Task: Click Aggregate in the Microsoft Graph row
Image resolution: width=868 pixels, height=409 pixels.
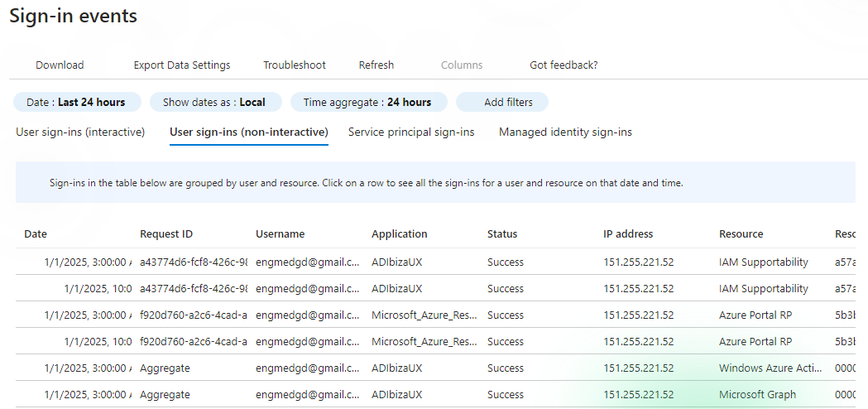Action: click(x=165, y=395)
